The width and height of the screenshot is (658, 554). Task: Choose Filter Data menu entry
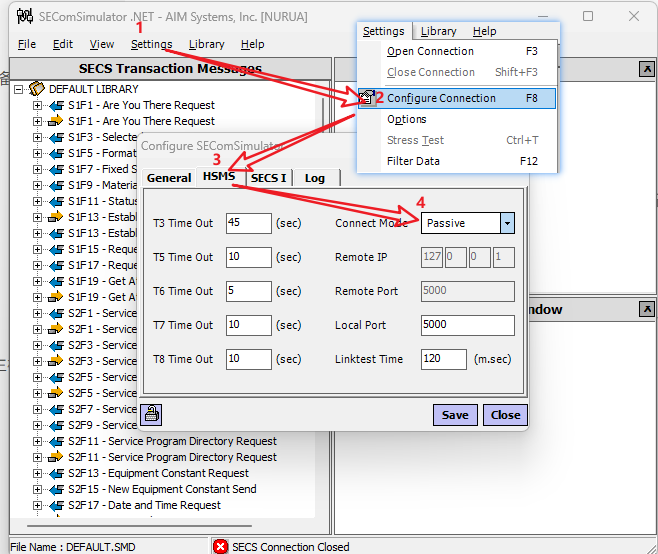457,161
